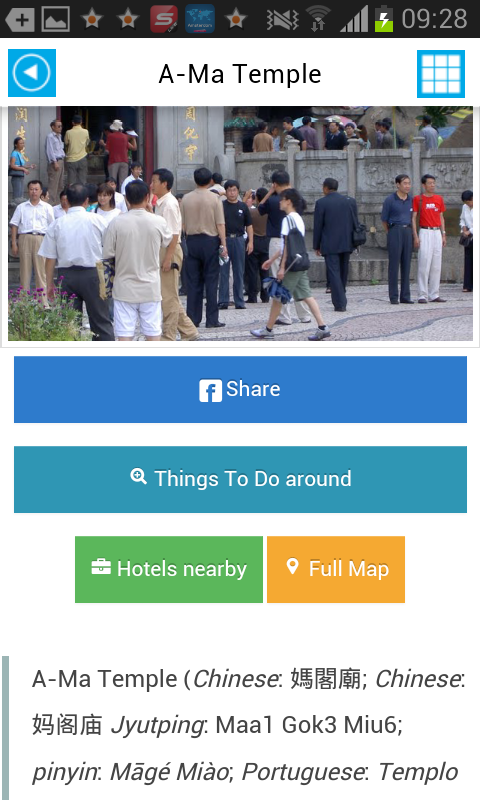Tap the first star notification icon
The height and width of the screenshot is (800, 480).
(x=92, y=19)
